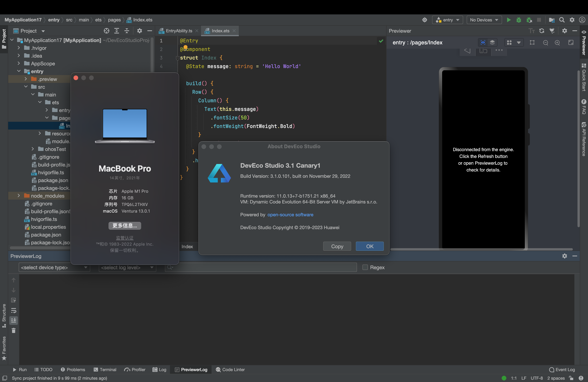Click the Previewer horizontal scrollbar
Viewport: 588px width, 382px height.
pyautogui.click(x=481, y=249)
